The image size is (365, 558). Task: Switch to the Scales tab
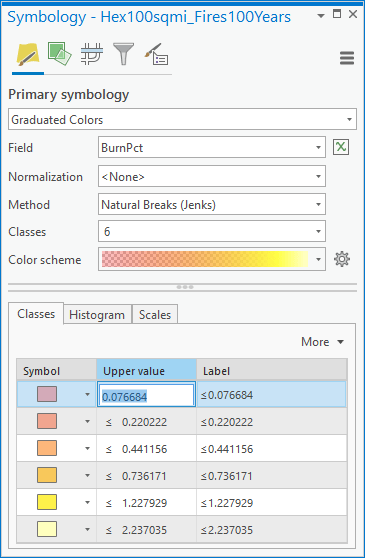click(x=155, y=315)
